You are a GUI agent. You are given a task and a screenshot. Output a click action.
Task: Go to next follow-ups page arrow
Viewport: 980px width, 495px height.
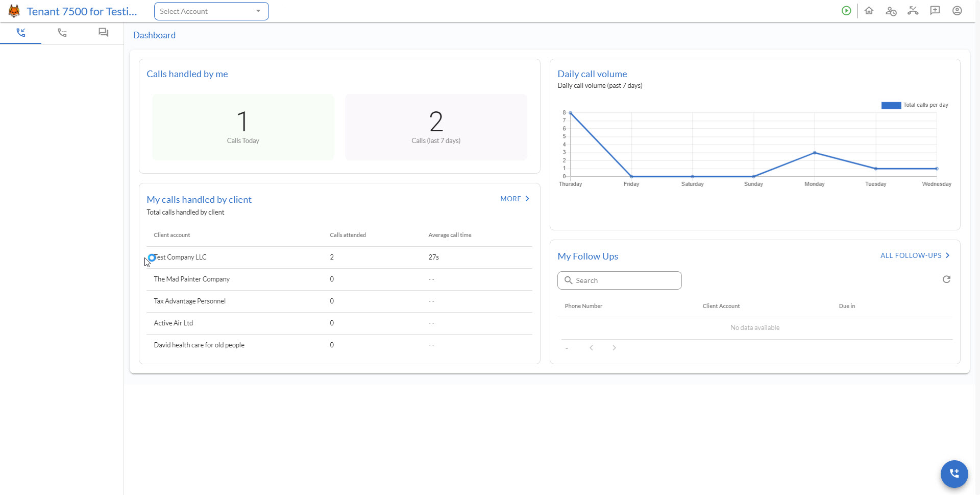point(614,348)
